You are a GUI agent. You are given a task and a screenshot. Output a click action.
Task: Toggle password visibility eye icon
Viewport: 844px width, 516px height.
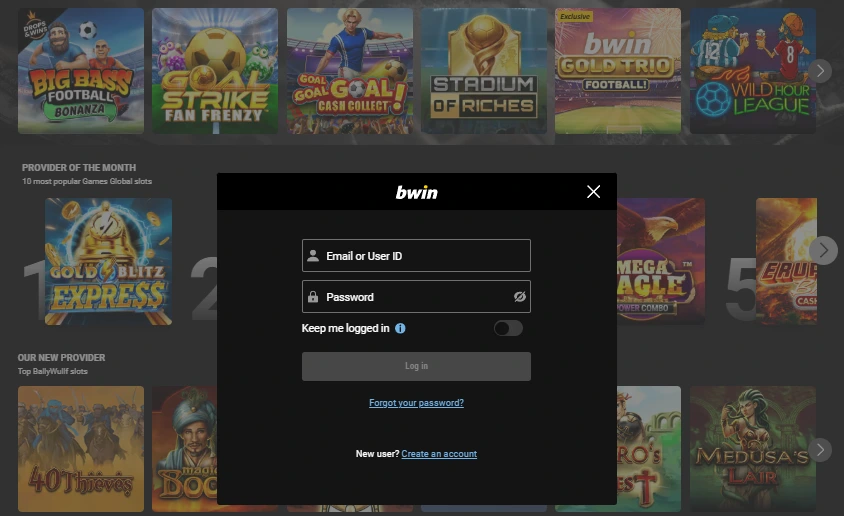(x=519, y=296)
